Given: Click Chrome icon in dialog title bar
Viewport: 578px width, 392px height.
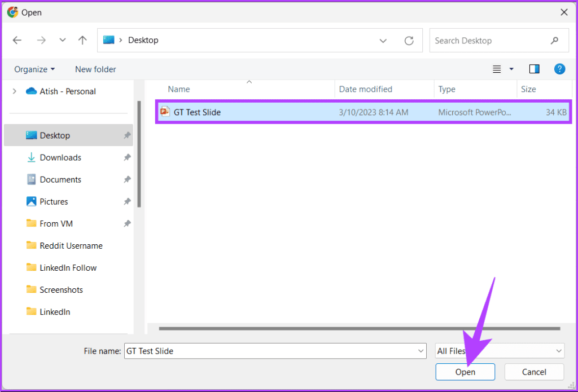Looking at the screenshot, I should (x=12, y=12).
